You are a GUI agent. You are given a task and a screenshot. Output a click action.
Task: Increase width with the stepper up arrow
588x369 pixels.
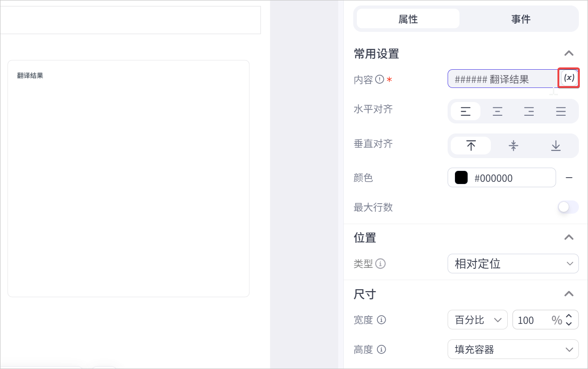pos(569,316)
